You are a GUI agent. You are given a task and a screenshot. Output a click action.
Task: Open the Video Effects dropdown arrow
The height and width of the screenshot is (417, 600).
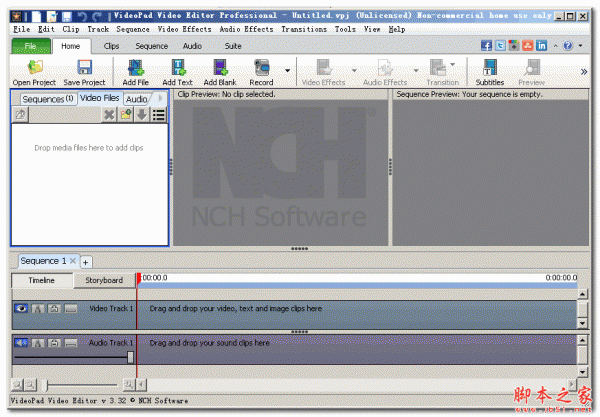coord(354,70)
